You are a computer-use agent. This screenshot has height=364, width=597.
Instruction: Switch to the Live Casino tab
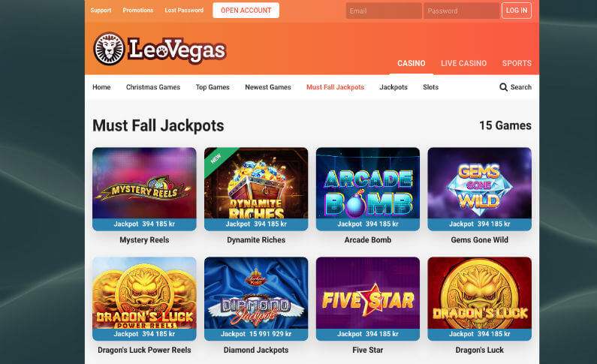[463, 64]
